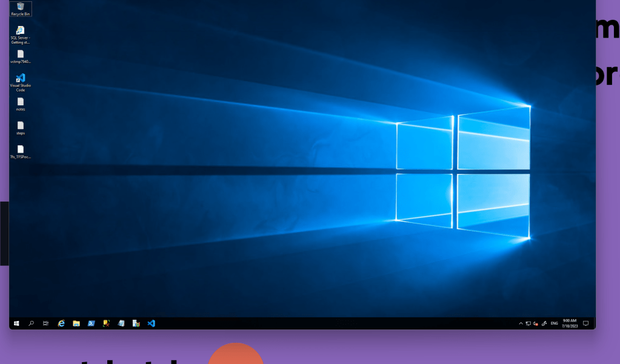This screenshot has height=364, width=620.
Task: Open the ENG input language indicator
Action: pyautogui.click(x=555, y=323)
